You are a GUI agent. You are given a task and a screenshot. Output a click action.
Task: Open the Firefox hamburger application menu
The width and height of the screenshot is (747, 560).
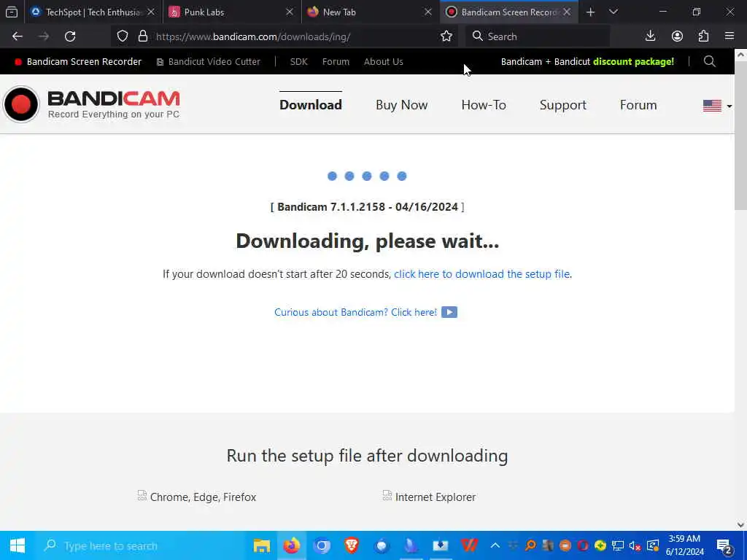729,36
